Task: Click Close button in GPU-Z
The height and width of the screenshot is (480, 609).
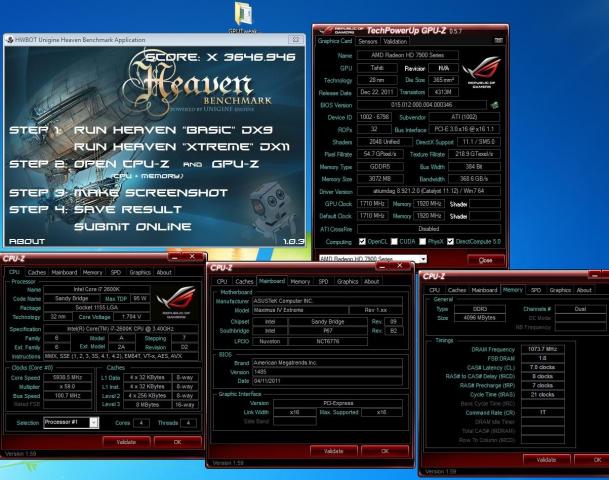Action: pyautogui.click(x=485, y=260)
